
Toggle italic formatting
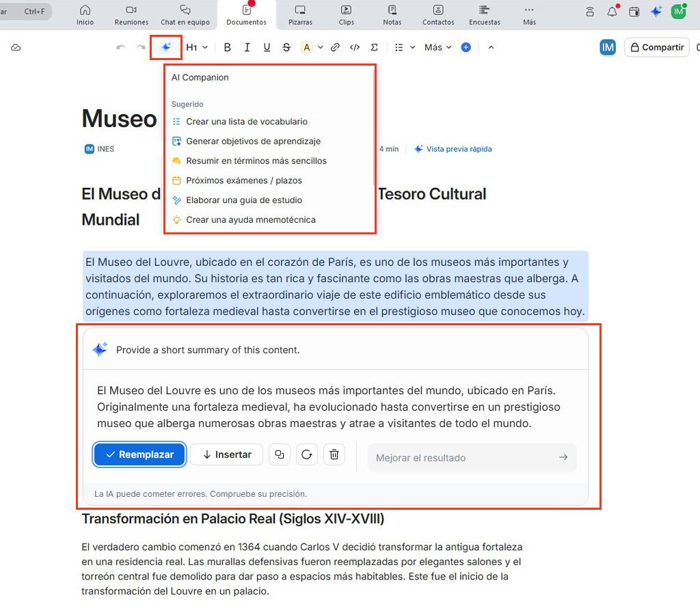tap(247, 47)
